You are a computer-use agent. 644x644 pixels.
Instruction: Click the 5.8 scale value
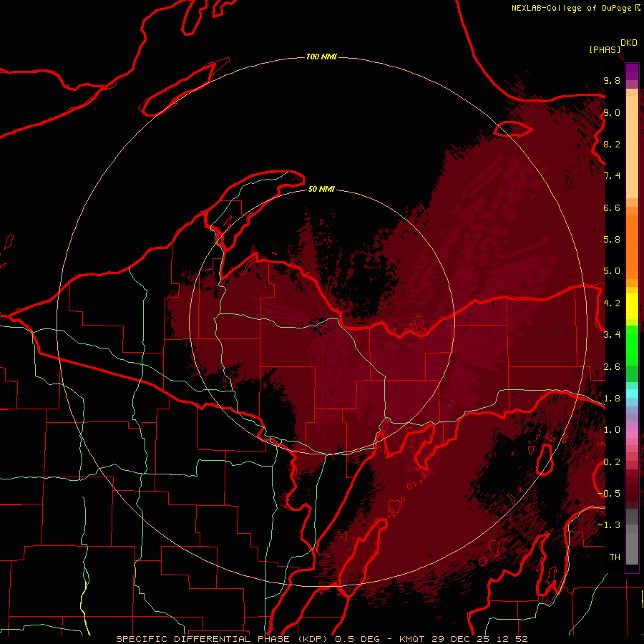click(612, 240)
